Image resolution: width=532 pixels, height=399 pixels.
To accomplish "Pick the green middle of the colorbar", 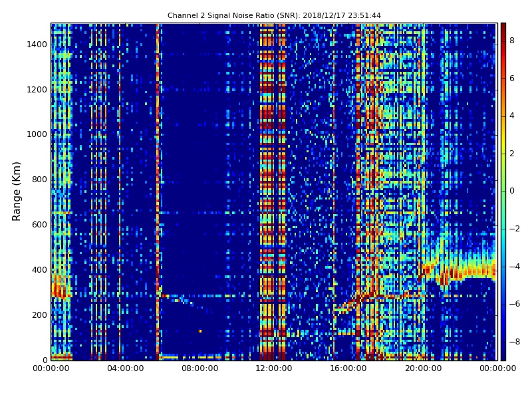I will coord(503,192).
